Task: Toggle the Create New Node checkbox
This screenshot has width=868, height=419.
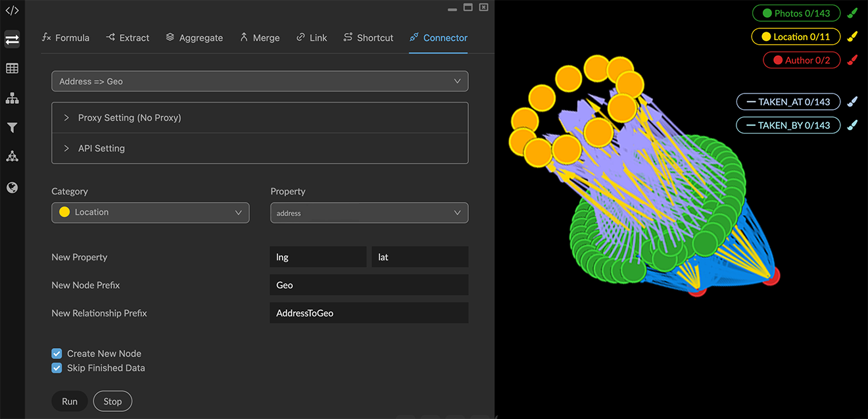Action: (57, 354)
